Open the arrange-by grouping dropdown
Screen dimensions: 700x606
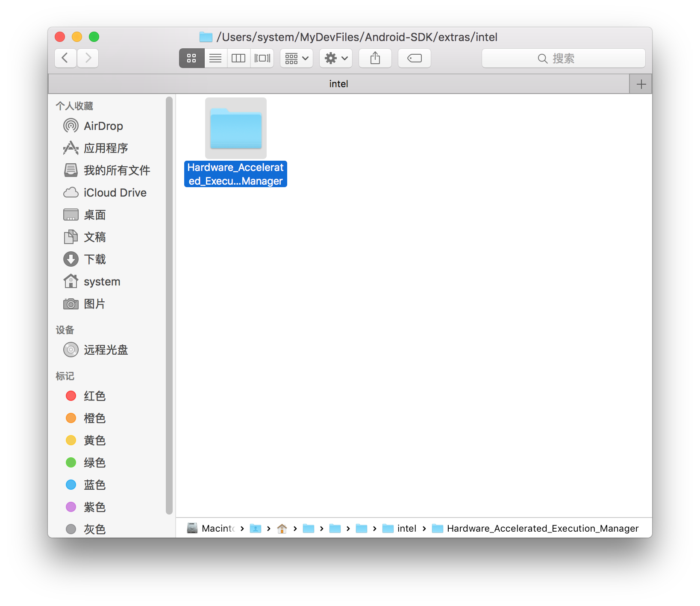297,58
